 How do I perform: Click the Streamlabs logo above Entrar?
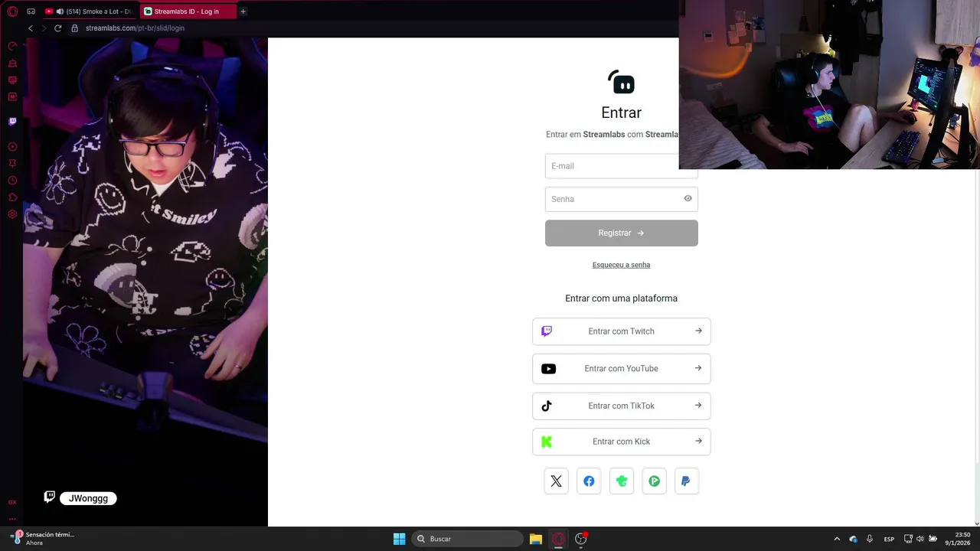(x=622, y=81)
